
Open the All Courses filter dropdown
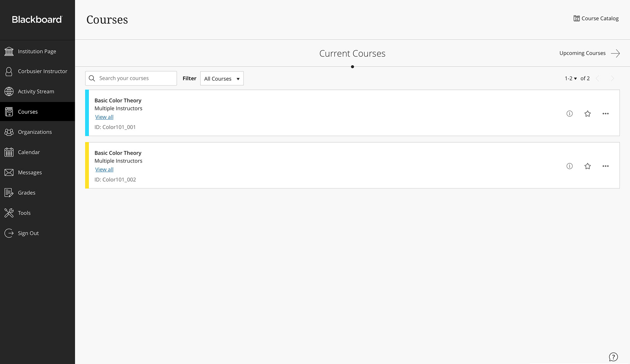point(222,78)
